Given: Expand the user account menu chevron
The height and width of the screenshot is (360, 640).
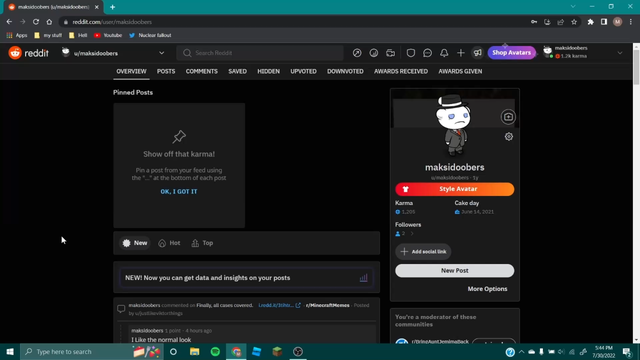Looking at the screenshot, I should pos(620,53).
